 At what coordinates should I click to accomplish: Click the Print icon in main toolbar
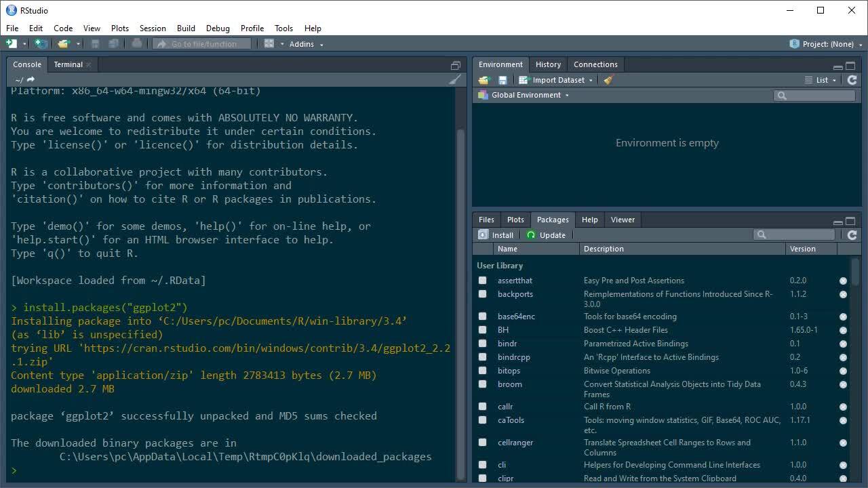[137, 43]
